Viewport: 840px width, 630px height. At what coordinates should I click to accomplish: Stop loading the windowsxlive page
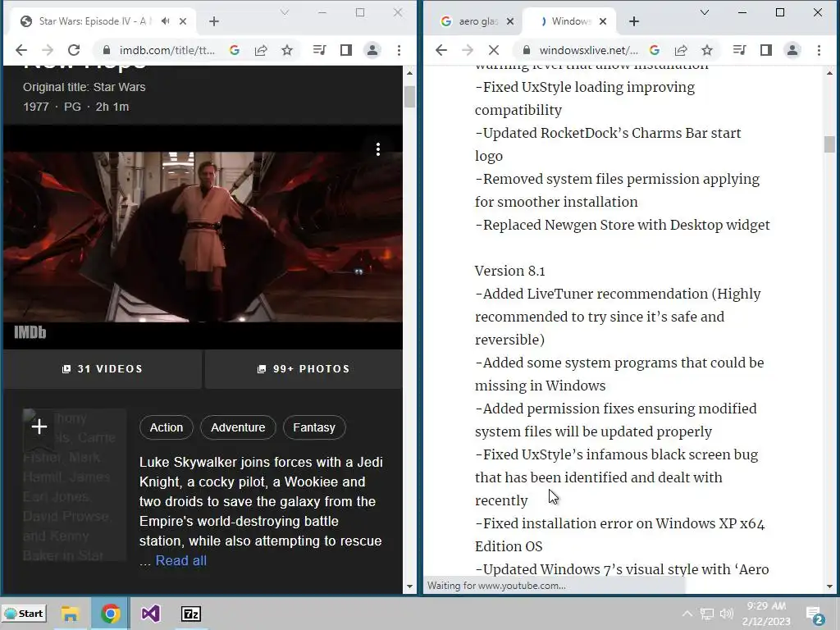(x=494, y=50)
